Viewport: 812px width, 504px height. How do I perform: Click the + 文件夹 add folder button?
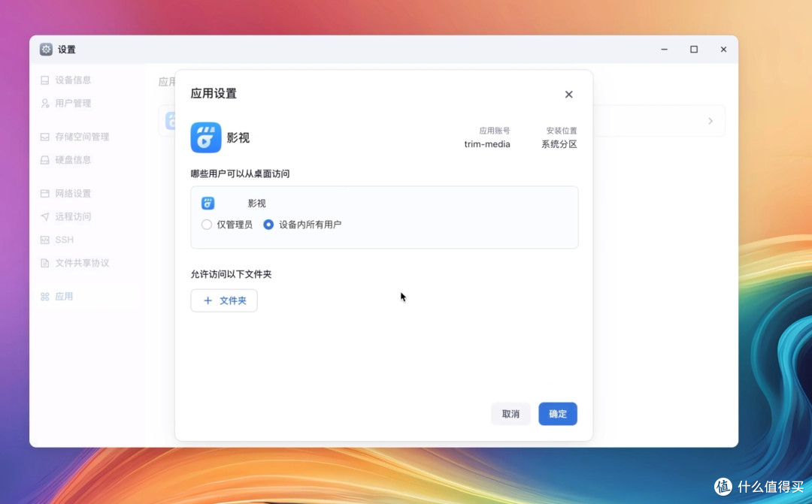click(x=224, y=300)
